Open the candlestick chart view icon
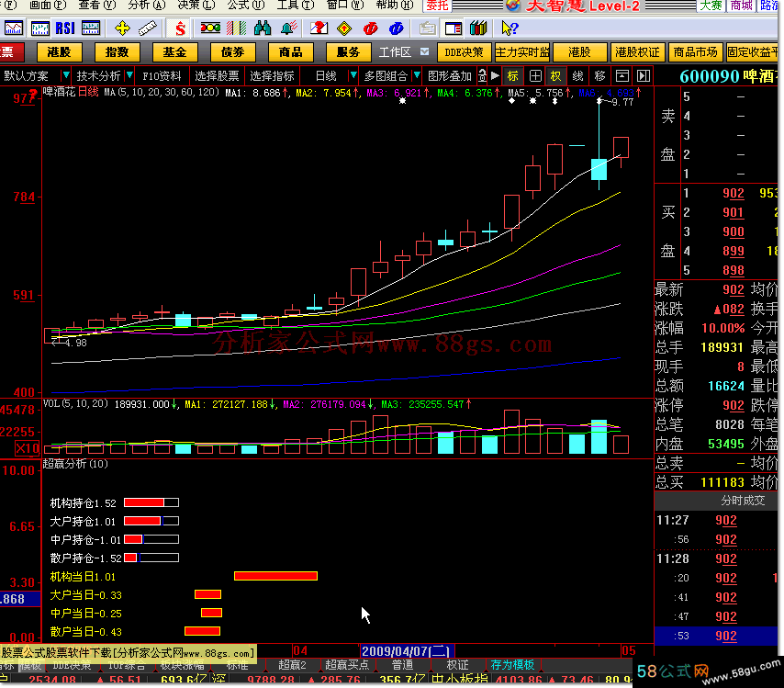 pos(40,28)
